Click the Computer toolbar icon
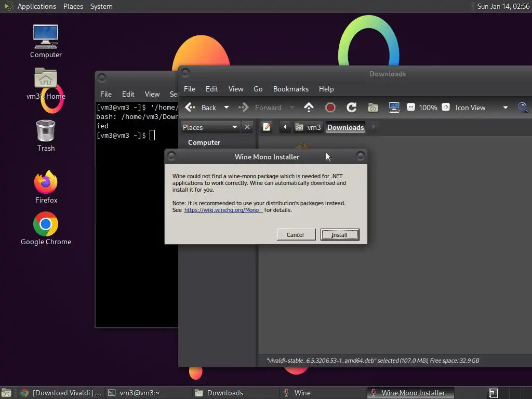 (394, 108)
